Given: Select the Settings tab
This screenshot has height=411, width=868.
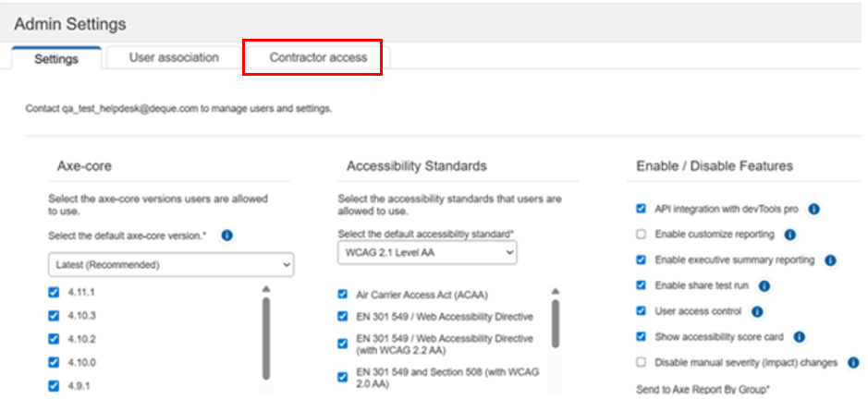Looking at the screenshot, I should (x=56, y=58).
